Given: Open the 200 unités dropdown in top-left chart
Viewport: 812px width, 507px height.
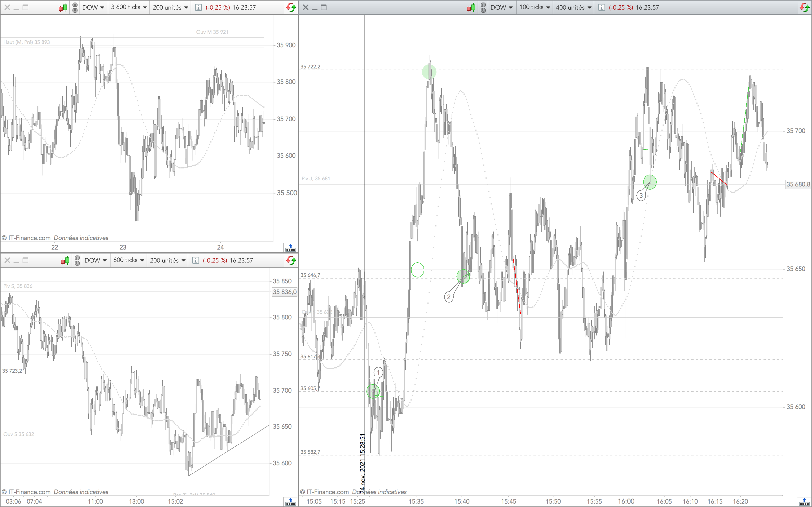Looking at the screenshot, I should (170, 7).
